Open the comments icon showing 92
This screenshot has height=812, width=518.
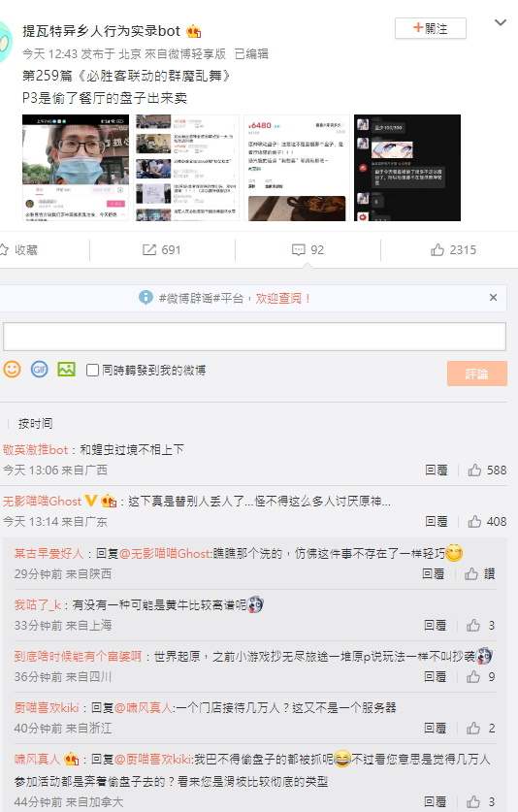click(x=308, y=250)
